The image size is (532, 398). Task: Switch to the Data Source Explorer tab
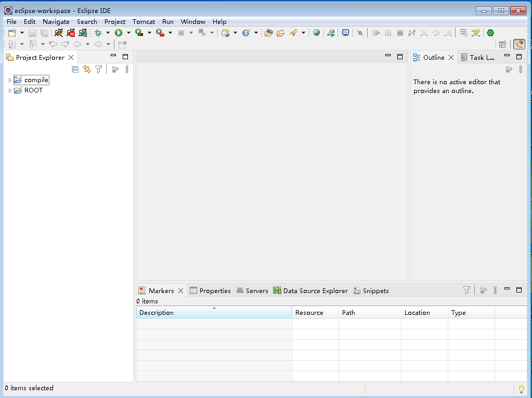pos(311,290)
